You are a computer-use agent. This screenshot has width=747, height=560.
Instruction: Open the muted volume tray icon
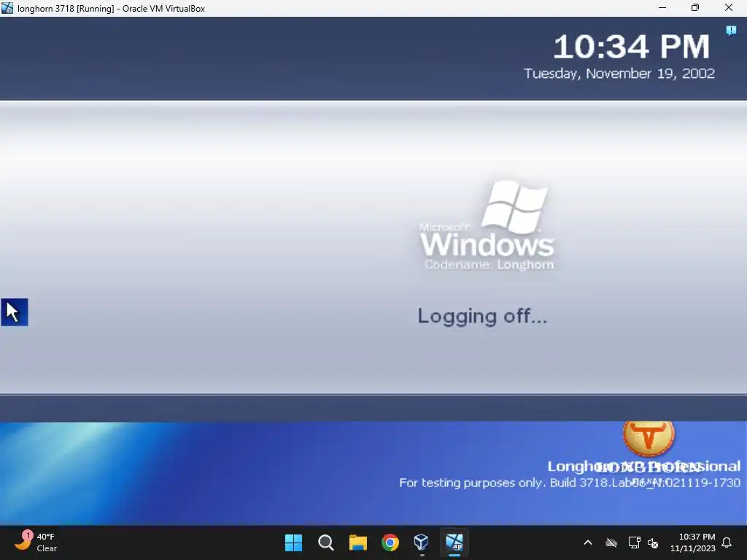click(653, 542)
